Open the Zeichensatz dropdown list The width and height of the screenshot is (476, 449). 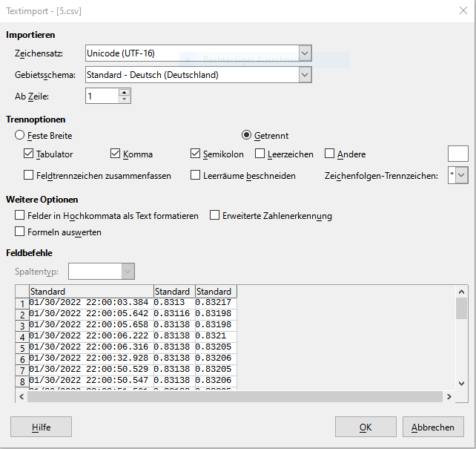pyautogui.click(x=305, y=53)
